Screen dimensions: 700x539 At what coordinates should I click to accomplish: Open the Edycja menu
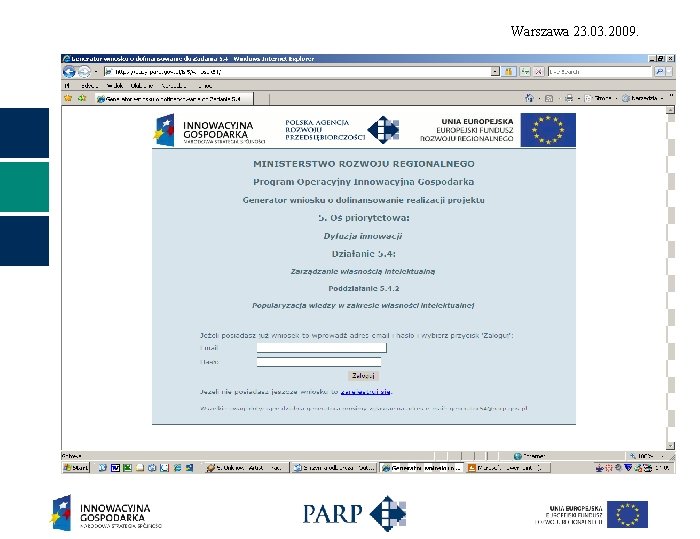point(89,85)
